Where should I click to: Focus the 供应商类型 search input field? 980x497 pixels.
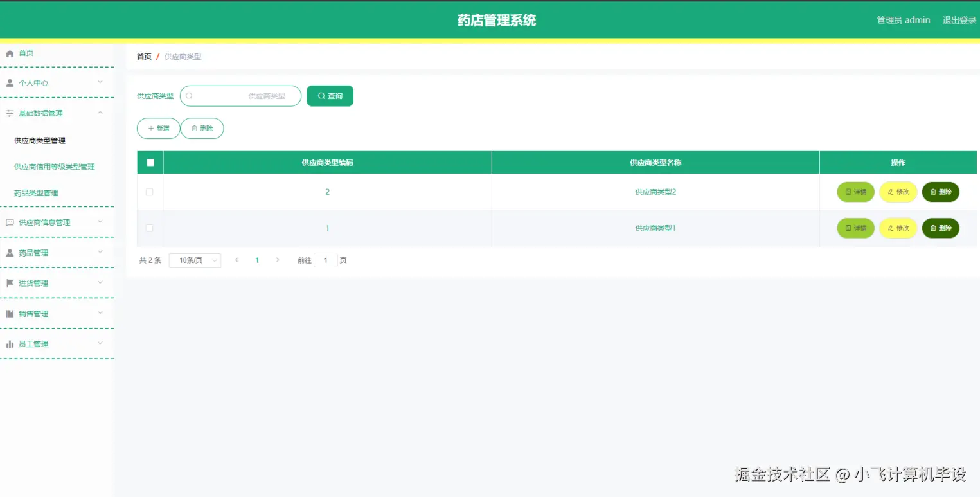tap(240, 96)
